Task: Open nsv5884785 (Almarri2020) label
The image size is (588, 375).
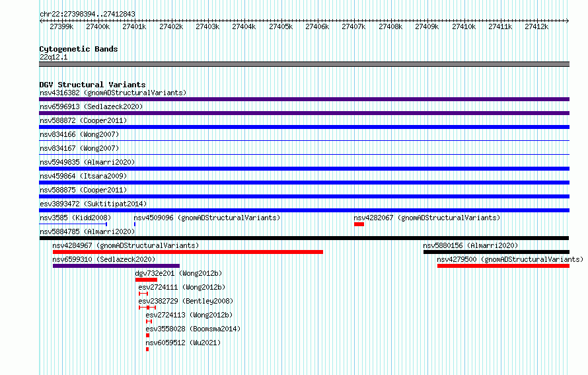Action: 87,231
